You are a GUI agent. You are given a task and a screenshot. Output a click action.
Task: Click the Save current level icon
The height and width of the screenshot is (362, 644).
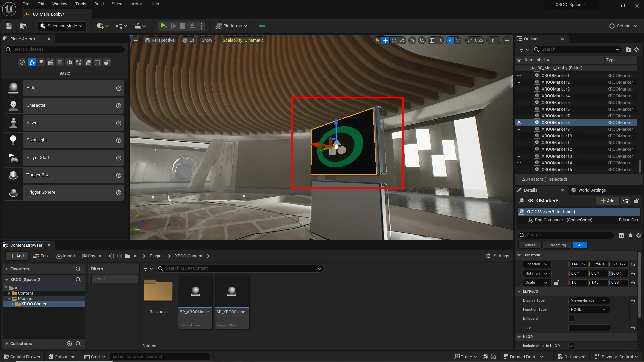tap(9, 26)
